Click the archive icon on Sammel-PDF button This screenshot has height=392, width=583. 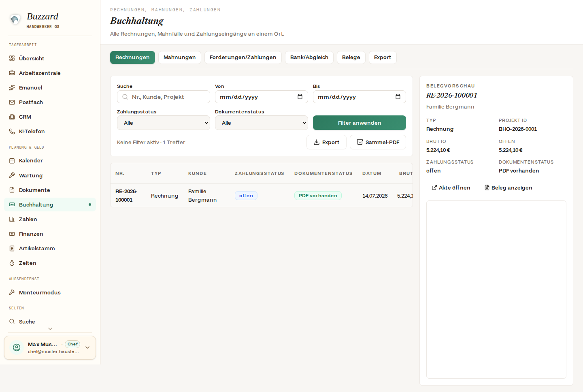360,142
